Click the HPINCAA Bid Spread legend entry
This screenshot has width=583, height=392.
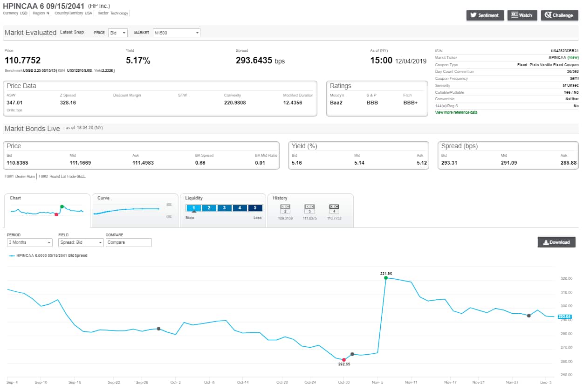(48, 255)
